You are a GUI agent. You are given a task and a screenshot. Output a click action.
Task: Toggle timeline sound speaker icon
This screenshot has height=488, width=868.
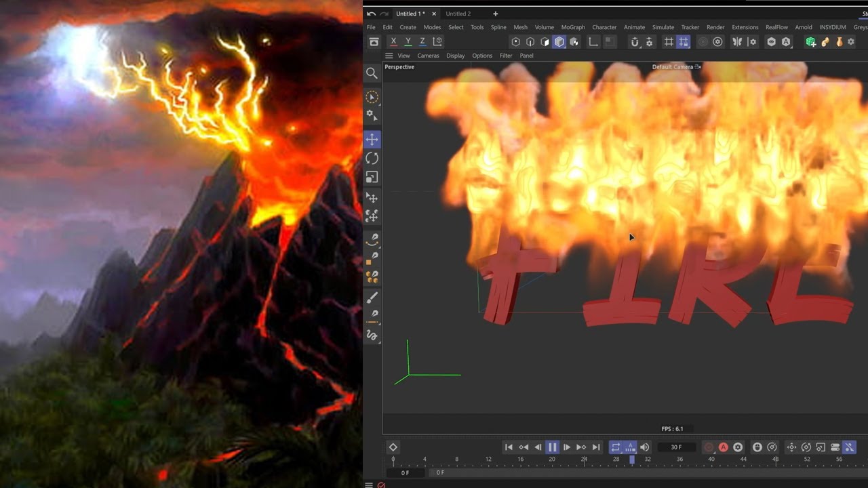645,447
